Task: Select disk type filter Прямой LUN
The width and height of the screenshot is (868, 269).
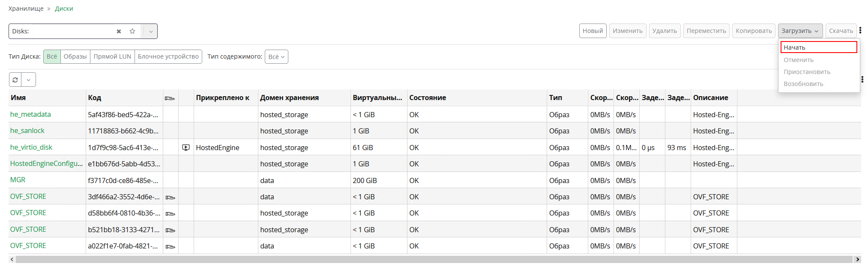Action: (112, 56)
